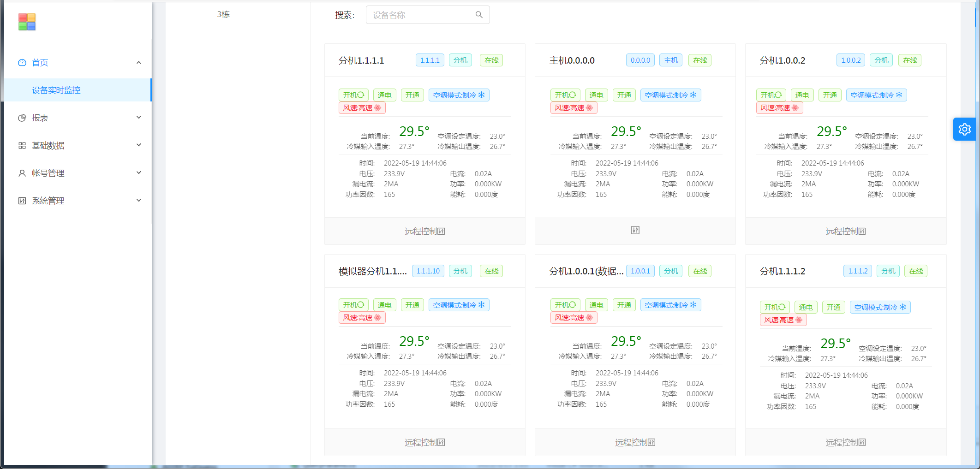This screenshot has height=469, width=980.
Task: Click the colorful app logo
Action: coord(27,22)
